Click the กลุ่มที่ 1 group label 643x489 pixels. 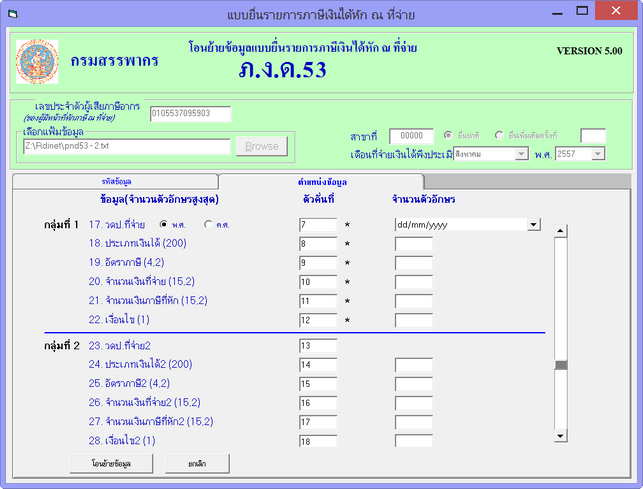[62, 224]
